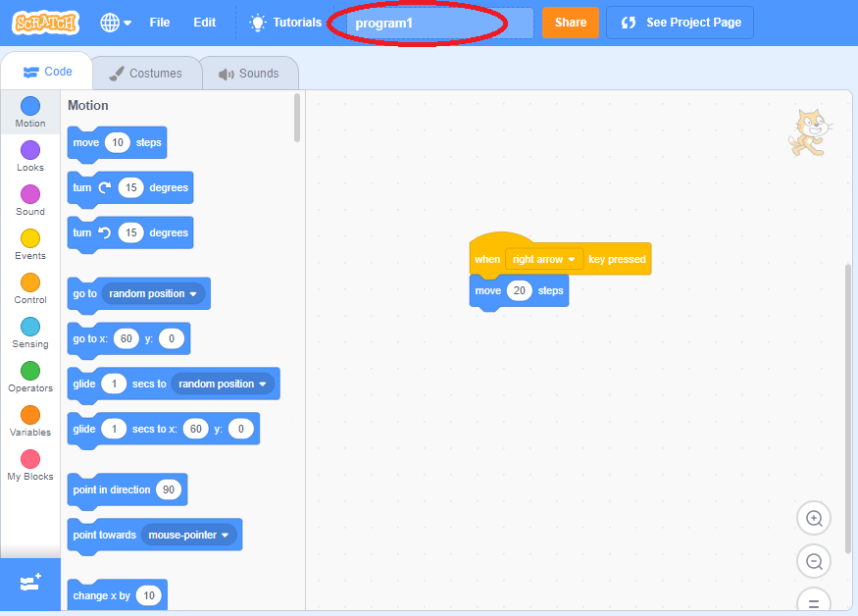Click the Add Extension button
The width and height of the screenshot is (858, 616).
point(30,584)
